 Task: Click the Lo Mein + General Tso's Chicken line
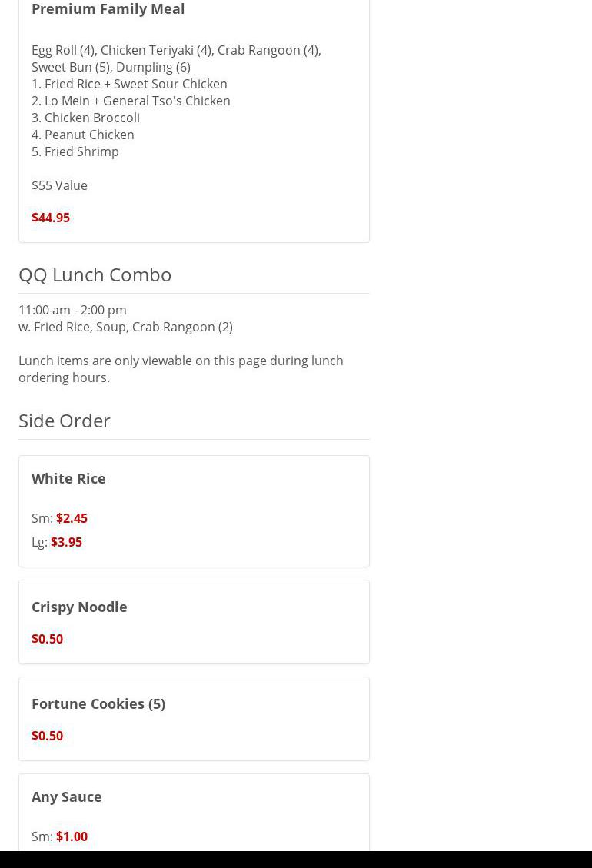(x=131, y=101)
